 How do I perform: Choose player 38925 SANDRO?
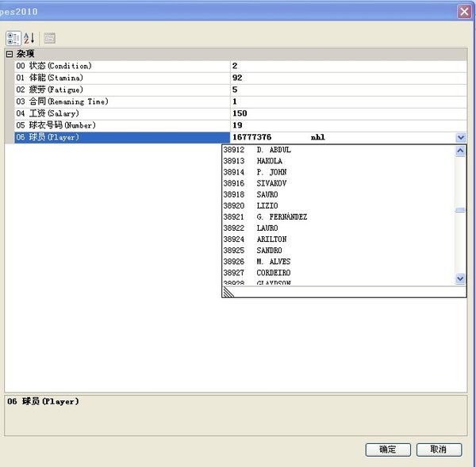coord(339,251)
